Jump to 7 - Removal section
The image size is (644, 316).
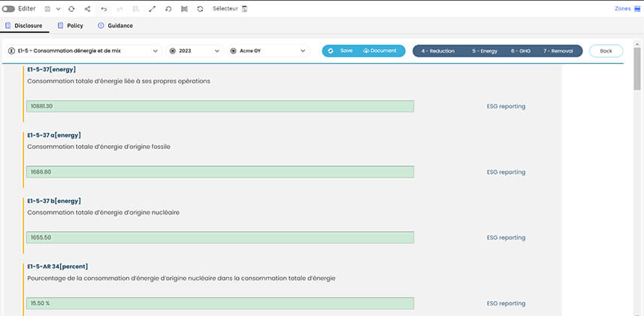pos(558,50)
